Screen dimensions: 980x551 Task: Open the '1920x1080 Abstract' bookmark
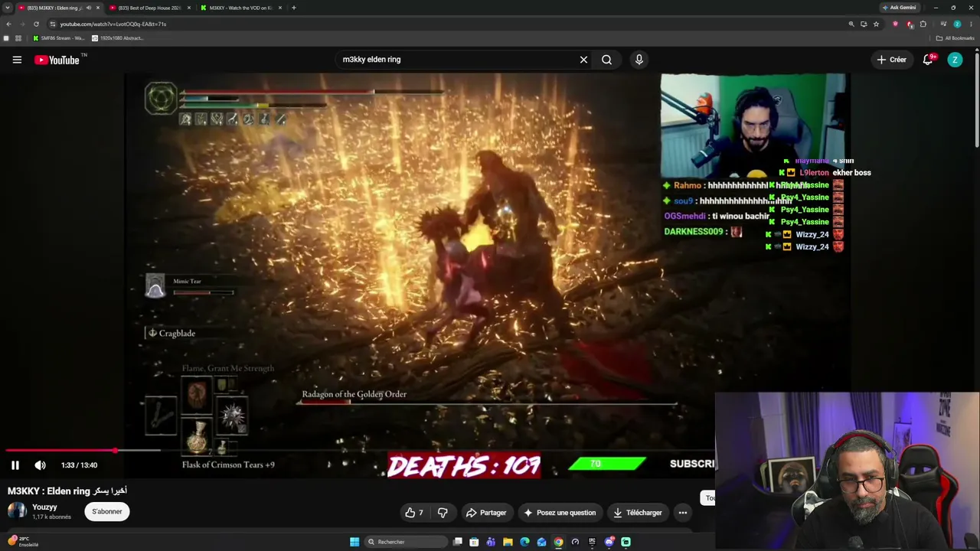coord(117,38)
